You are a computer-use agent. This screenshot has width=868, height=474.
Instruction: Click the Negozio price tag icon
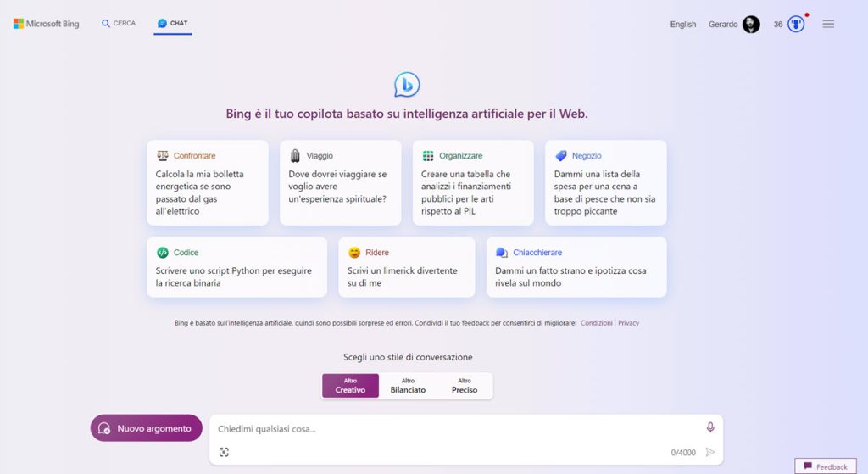pyautogui.click(x=561, y=156)
